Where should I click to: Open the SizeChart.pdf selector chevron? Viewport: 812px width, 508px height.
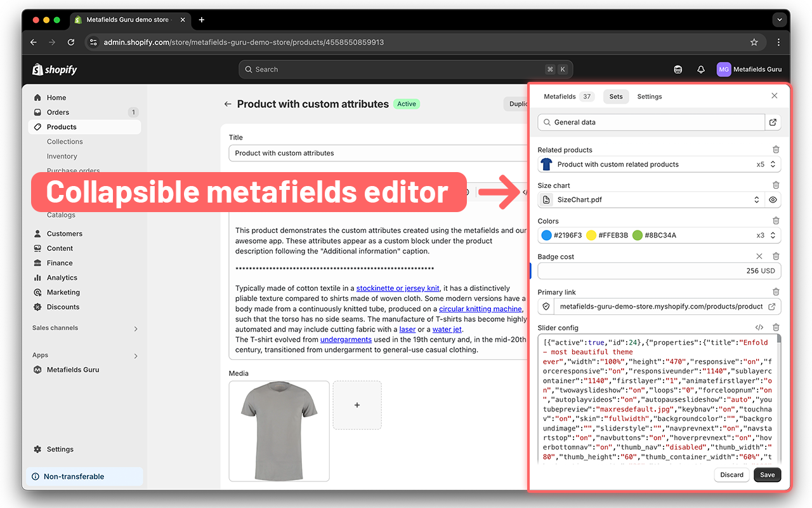tap(756, 199)
